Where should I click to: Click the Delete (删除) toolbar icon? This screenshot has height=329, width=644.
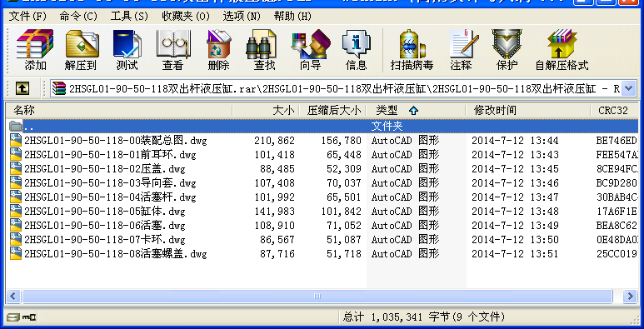pyautogui.click(x=219, y=50)
